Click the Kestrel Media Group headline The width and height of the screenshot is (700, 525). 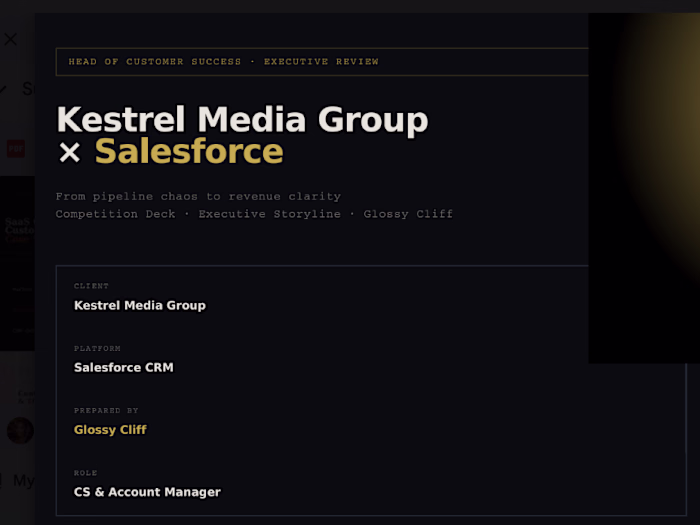(242, 119)
